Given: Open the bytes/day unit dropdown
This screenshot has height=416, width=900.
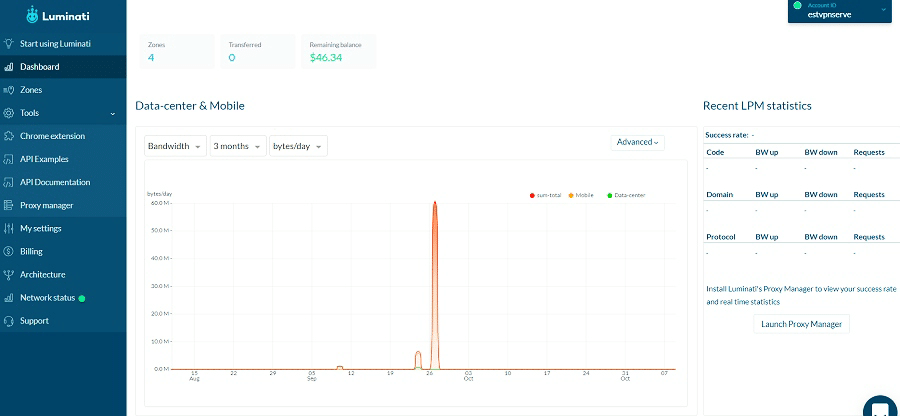Looking at the screenshot, I should click(298, 146).
